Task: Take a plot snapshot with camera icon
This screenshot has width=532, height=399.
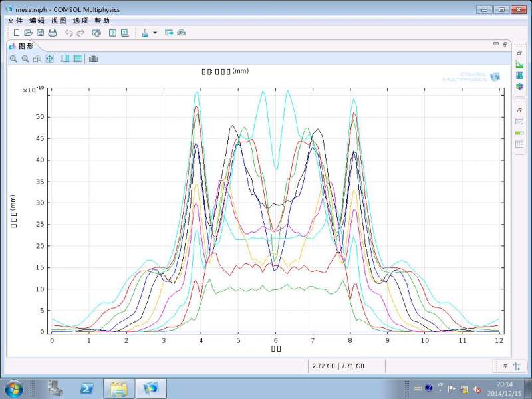Action: click(x=94, y=59)
